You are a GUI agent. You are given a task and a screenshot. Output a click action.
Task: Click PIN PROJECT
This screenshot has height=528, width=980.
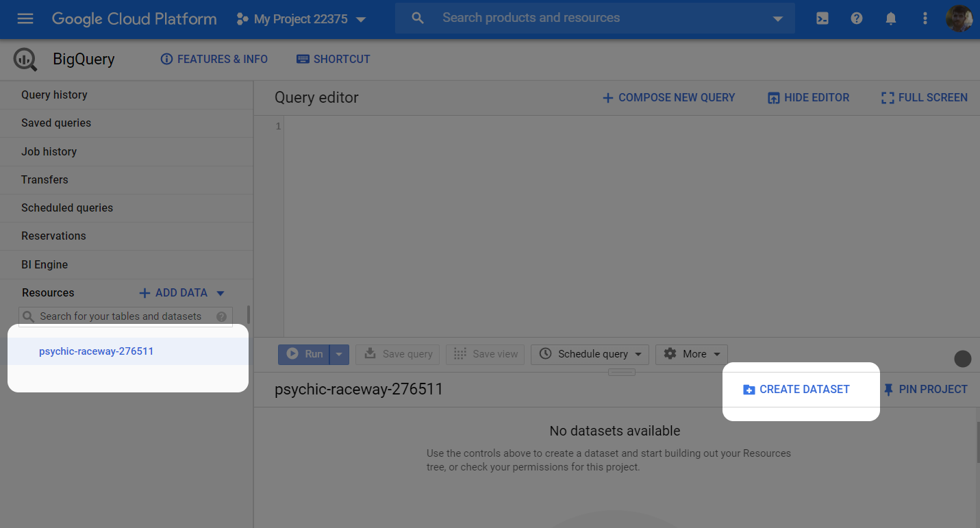(x=925, y=390)
